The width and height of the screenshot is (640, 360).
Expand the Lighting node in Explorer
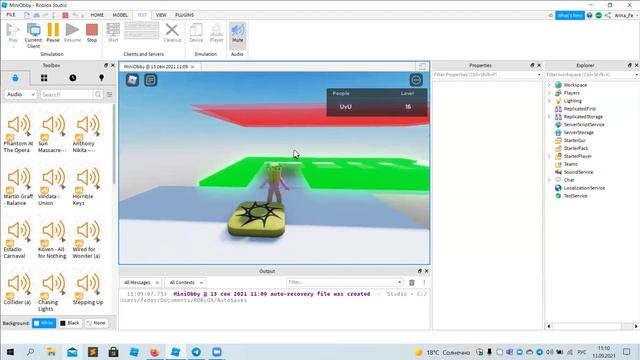pyautogui.click(x=549, y=101)
